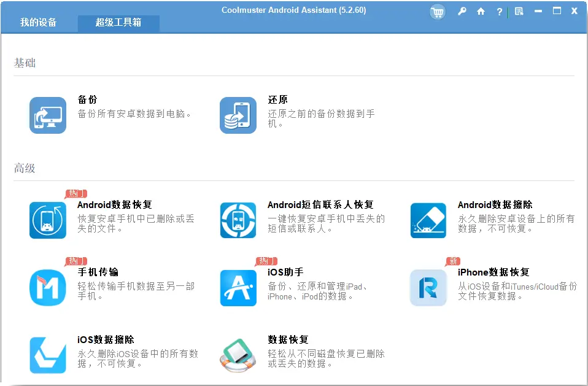The height and width of the screenshot is (386, 588).
Task: Click the iOS助手 title
Action: (x=286, y=272)
